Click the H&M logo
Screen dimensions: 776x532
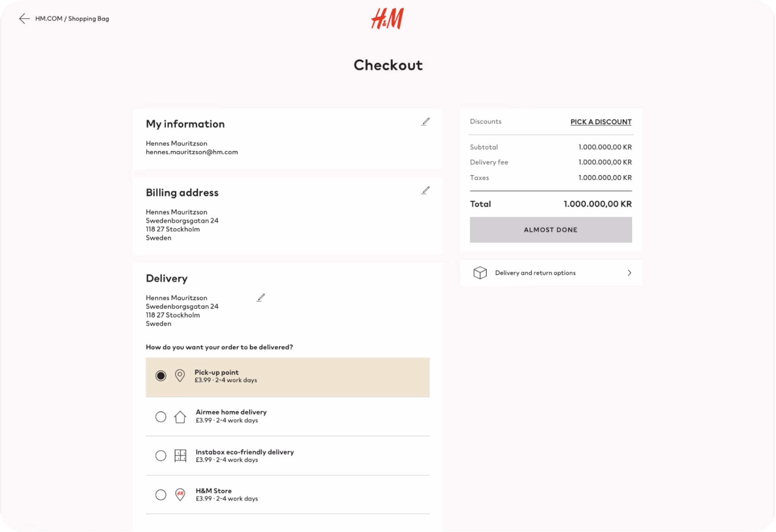[387, 19]
